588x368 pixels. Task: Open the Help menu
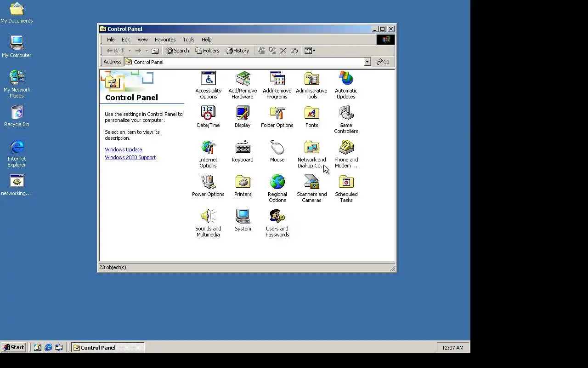[206, 40]
